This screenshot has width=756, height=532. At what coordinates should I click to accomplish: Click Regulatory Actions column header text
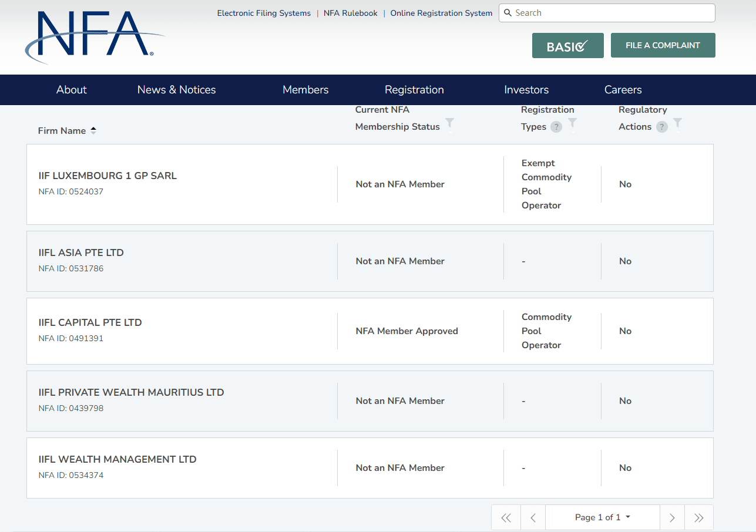click(643, 118)
